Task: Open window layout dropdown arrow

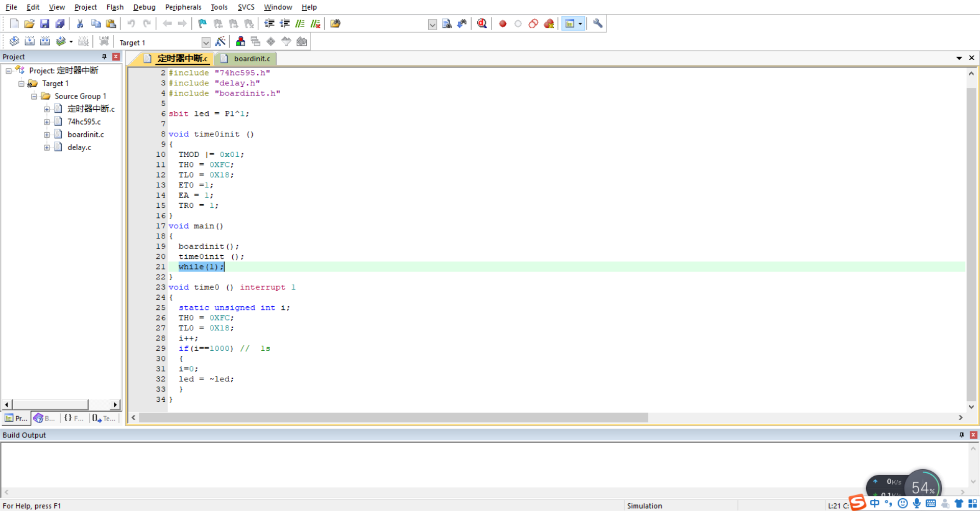Action: [580, 23]
